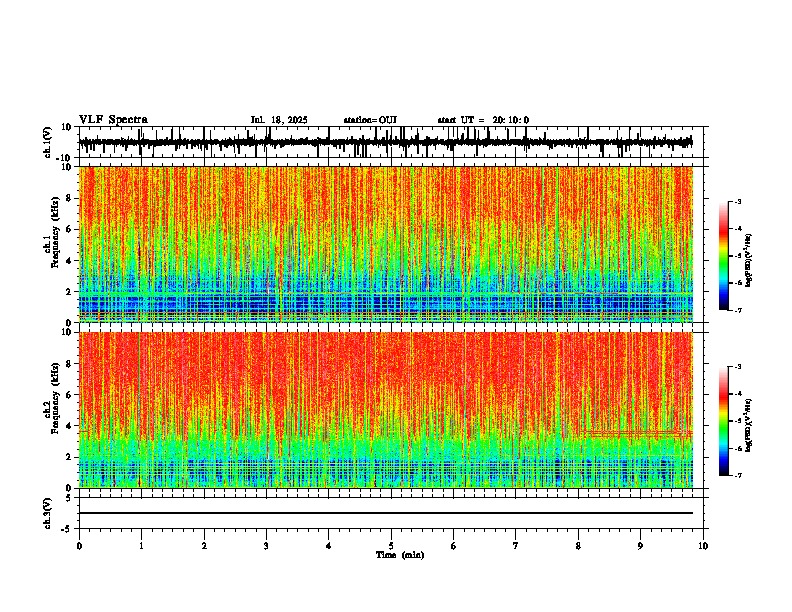The height and width of the screenshot is (612, 792).
Task: Click the "-3" label on ch.2 color scale
Action: (737, 367)
